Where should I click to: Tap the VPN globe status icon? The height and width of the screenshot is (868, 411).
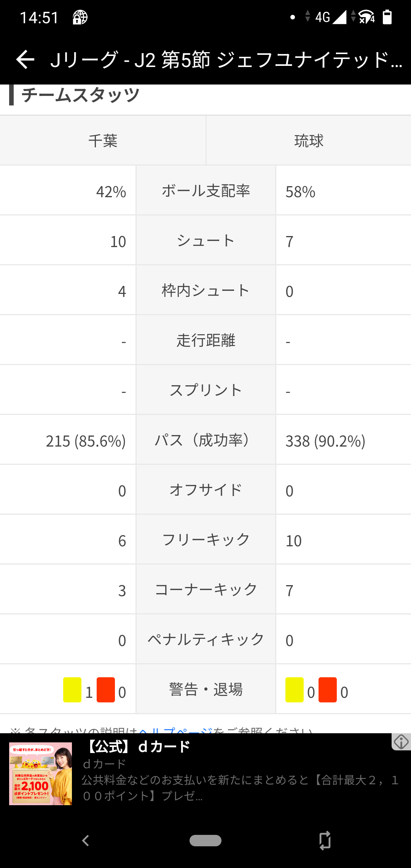80,18
